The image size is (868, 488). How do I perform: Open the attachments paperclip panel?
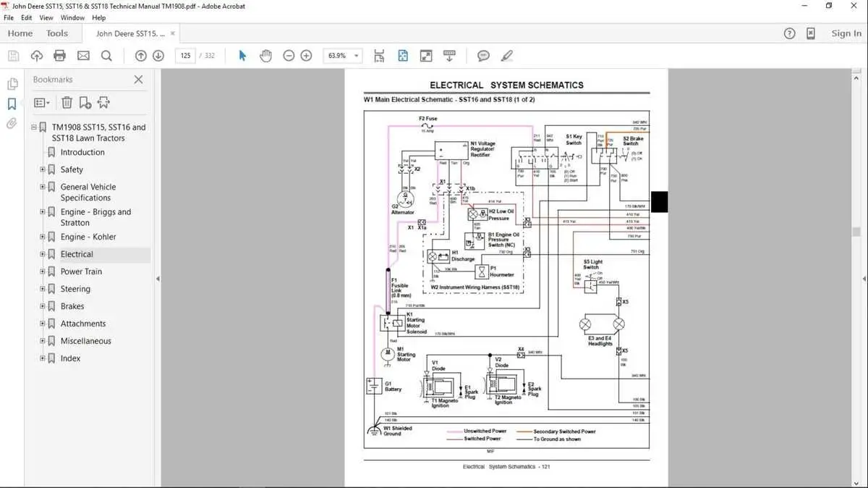point(12,124)
